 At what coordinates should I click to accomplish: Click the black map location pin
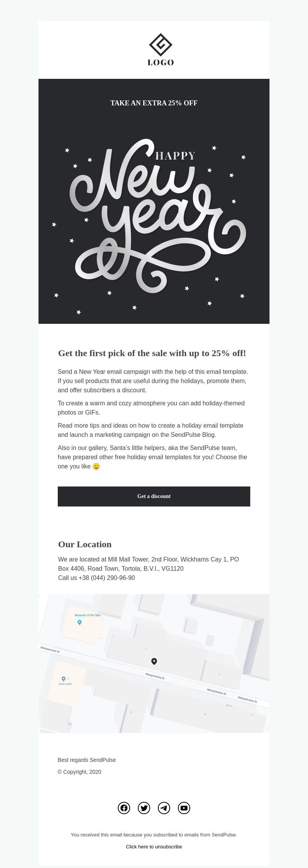click(x=154, y=661)
